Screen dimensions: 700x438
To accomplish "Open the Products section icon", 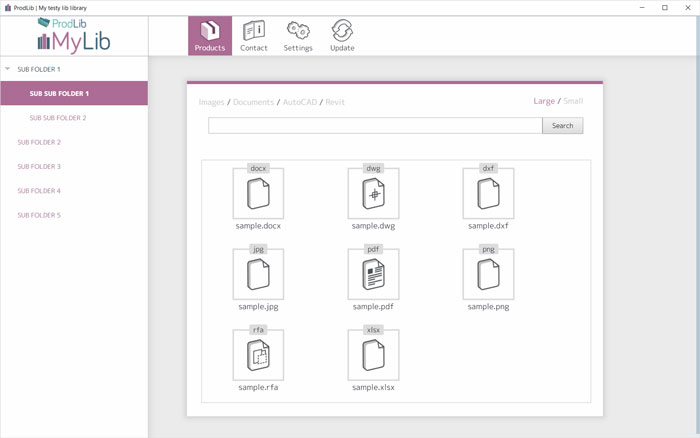I will 210,36.
